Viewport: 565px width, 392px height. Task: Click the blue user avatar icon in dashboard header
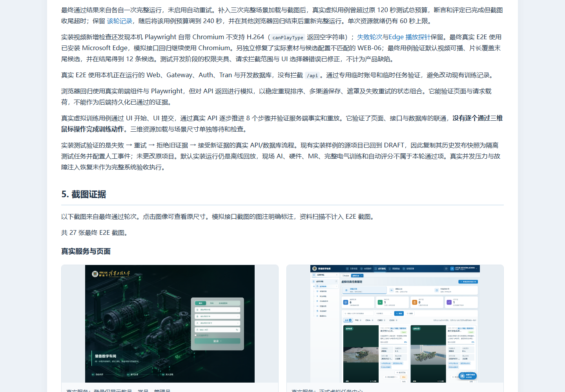pos(452,269)
